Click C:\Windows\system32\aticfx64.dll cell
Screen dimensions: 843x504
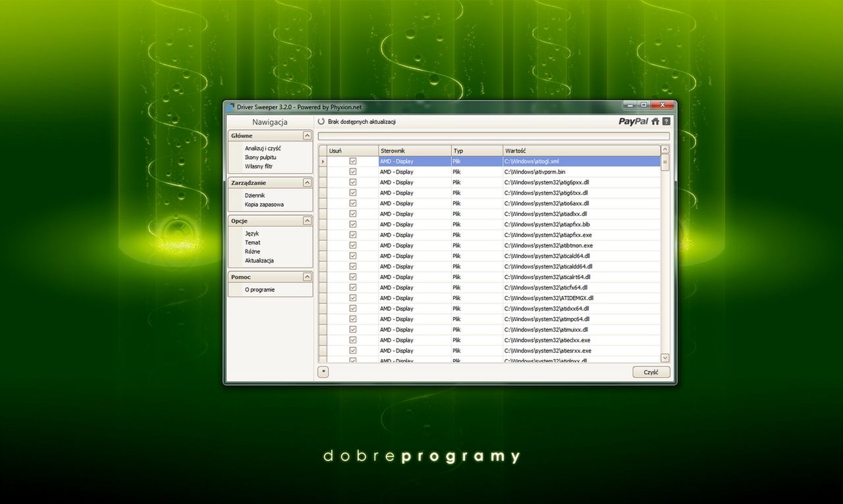[x=582, y=288]
